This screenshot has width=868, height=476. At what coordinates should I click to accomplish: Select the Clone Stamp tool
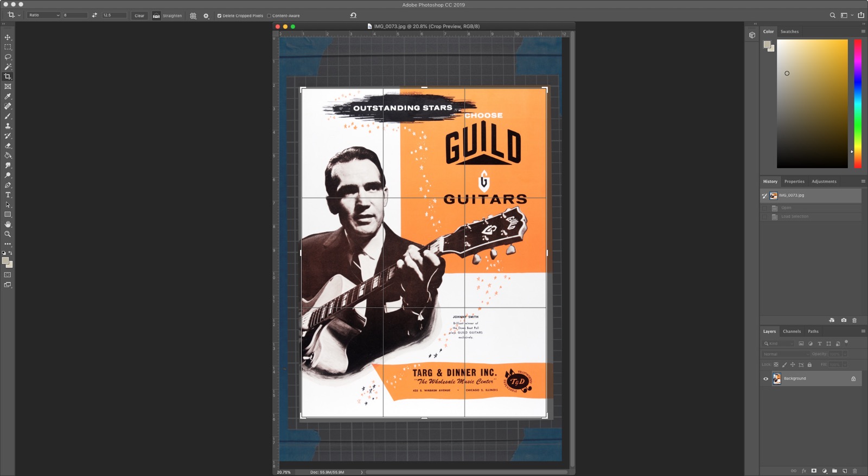(x=8, y=126)
